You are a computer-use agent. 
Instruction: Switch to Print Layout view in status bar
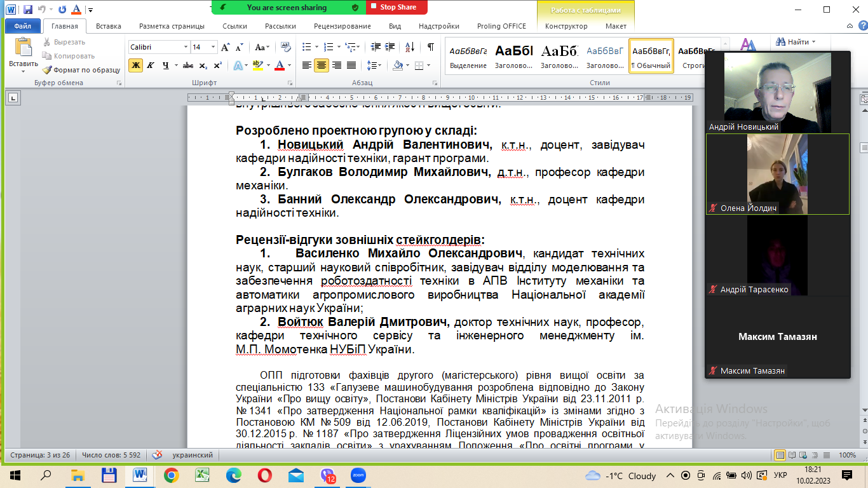780,455
